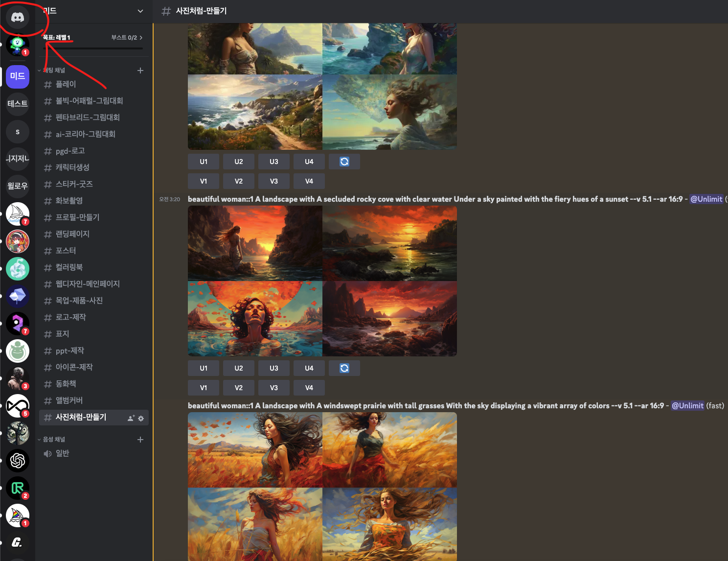The height and width of the screenshot is (561, 728).
Task: Go to the 플레이 channel
Action: 94,84
